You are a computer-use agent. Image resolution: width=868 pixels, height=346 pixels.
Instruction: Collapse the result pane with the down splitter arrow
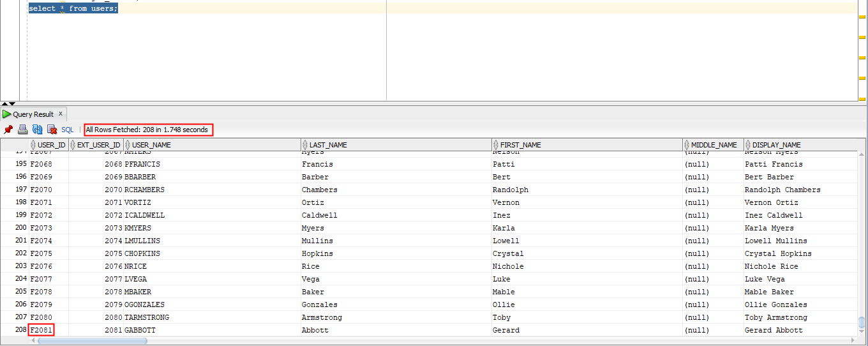point(11,103)
